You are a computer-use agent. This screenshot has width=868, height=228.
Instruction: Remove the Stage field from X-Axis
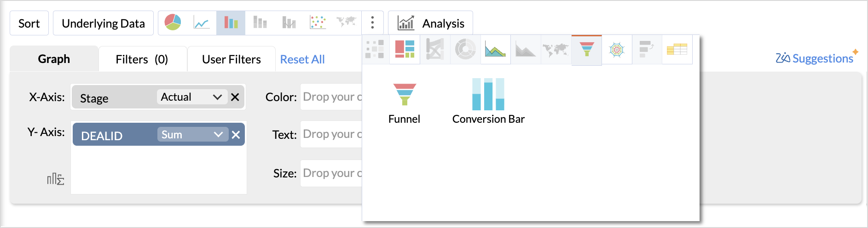tap(235, 97)
